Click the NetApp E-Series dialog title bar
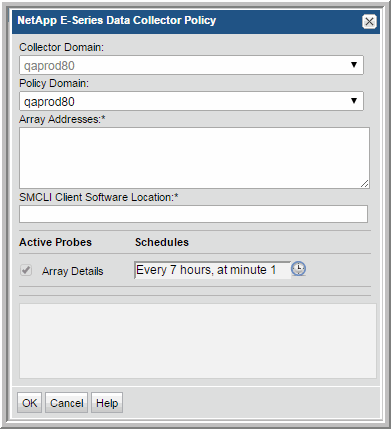Screen dimensions: 391x429 (187, 22)
